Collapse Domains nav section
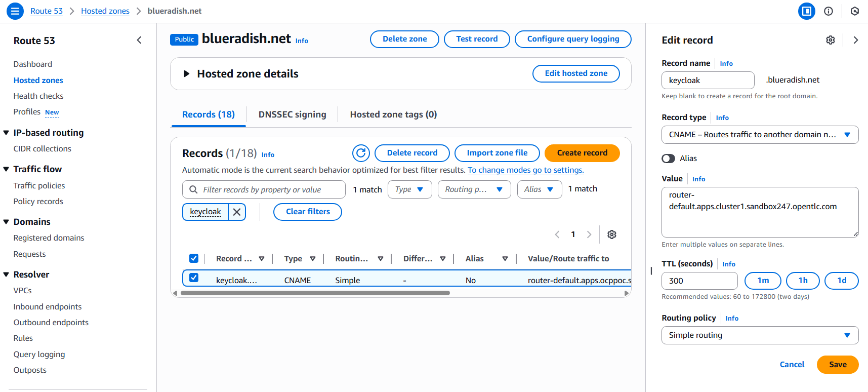The width and height of the screenshot is (868, 392). point(6,222)
